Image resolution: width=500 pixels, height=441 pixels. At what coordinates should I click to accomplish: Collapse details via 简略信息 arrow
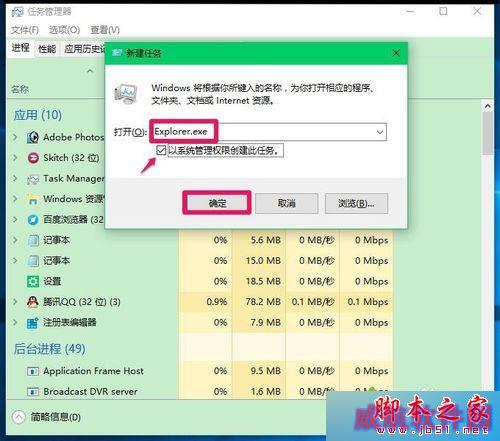click(x=19, y=417)
